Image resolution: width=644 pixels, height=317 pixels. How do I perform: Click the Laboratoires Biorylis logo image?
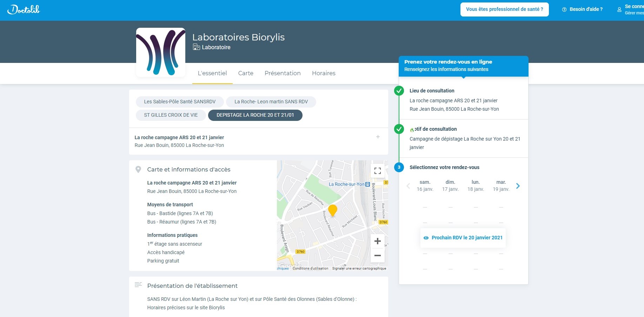click(x=161, y=52)
